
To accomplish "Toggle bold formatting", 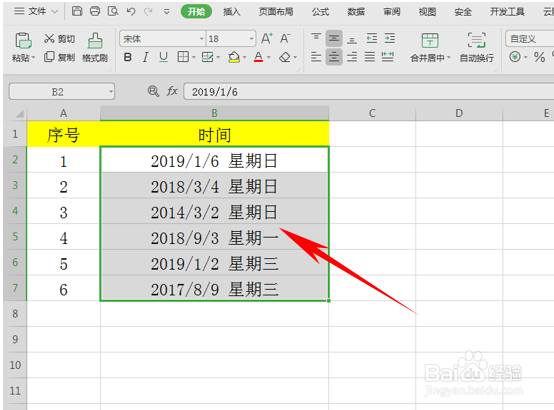I will click(x=128, y=57).
